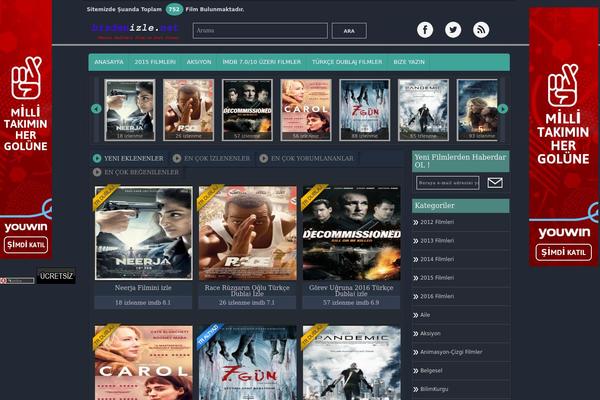
Task: Open 2013 Filmleri category
Action: tap(437, 241)
